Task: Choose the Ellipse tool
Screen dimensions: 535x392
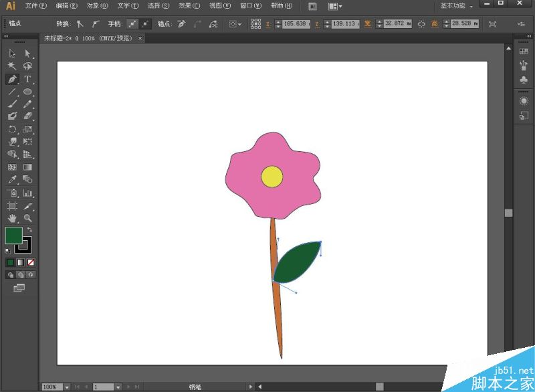Action: 28,92
